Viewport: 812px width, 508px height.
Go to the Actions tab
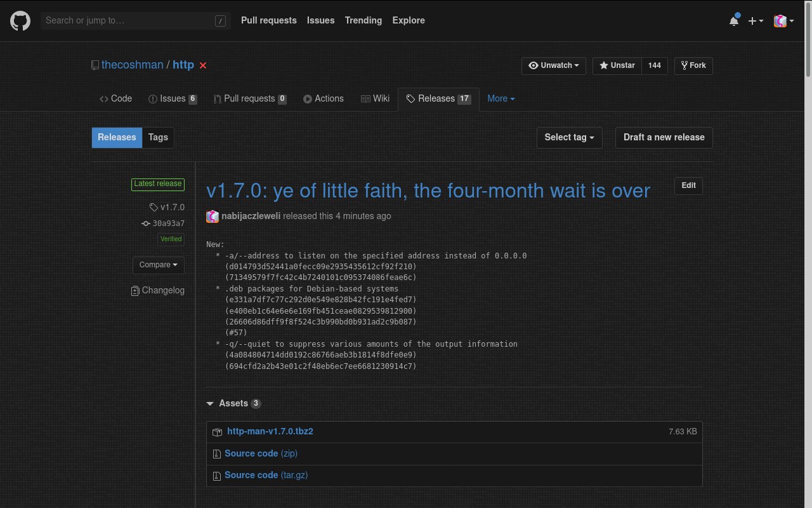[x=324, y=98]
